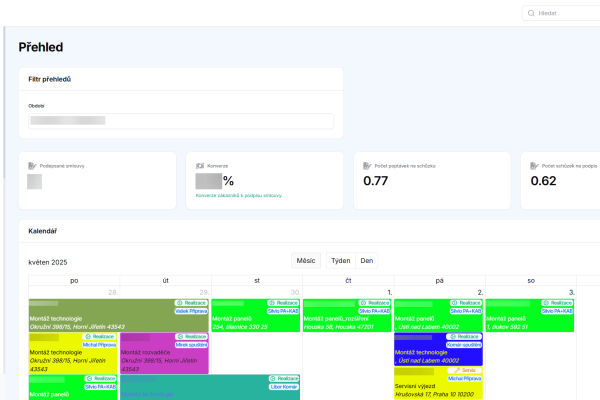The width and height of the screenshot is (600, 400).
Task: Click day number 1. in the calendar
Action: [x=390, y=292]
